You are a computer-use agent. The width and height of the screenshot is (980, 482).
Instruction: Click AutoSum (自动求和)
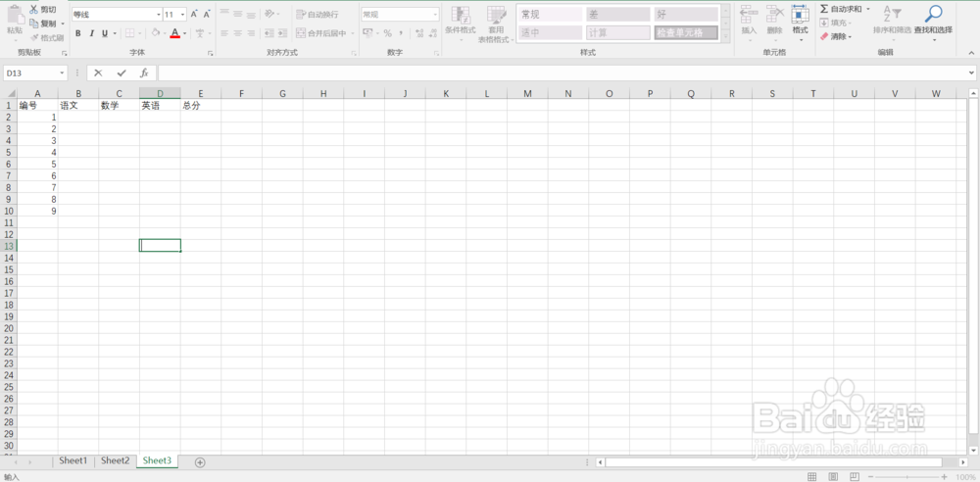[x=841, y=9]
